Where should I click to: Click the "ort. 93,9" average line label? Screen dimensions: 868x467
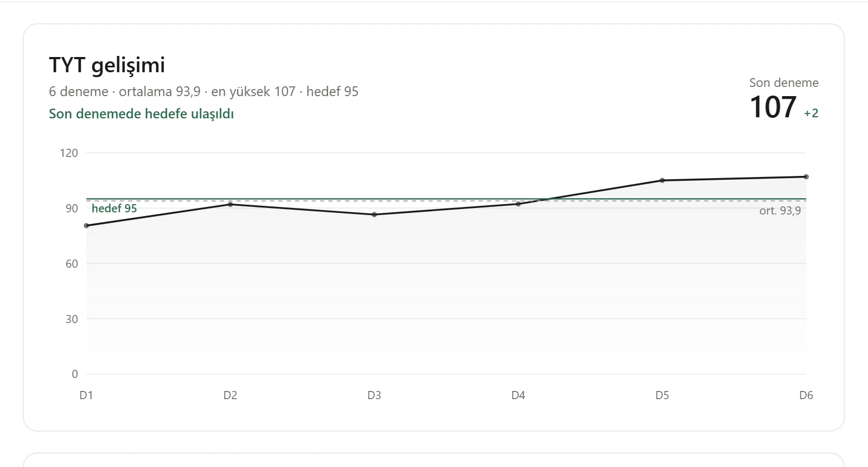[x=780, y=211]
